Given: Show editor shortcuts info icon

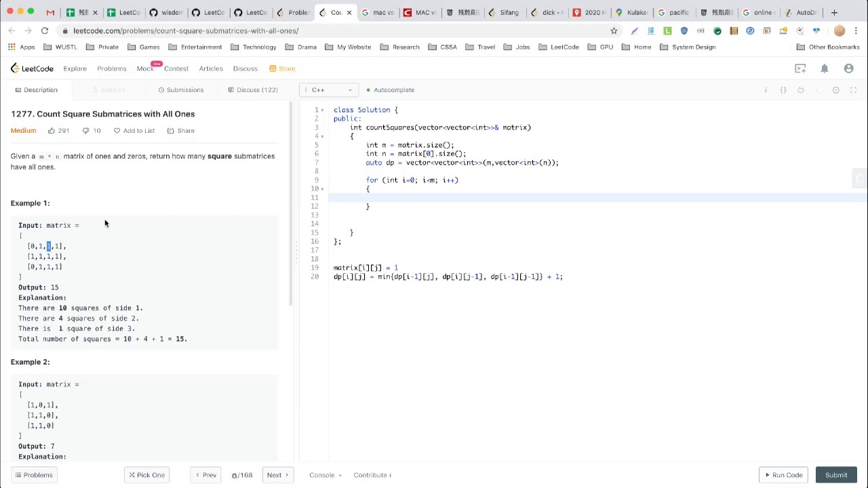Looking at the screenshot, I should pyautogui.click(x=766, y=90).
